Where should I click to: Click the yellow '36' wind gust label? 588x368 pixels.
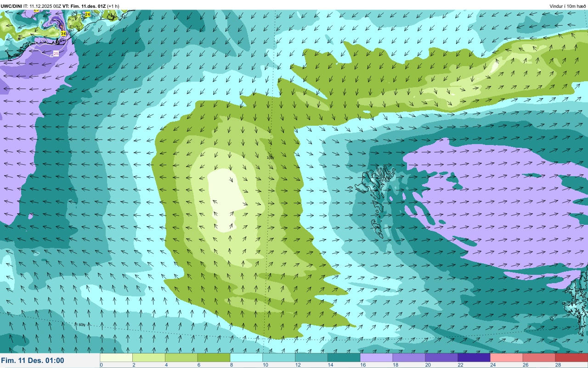(63, 33)
